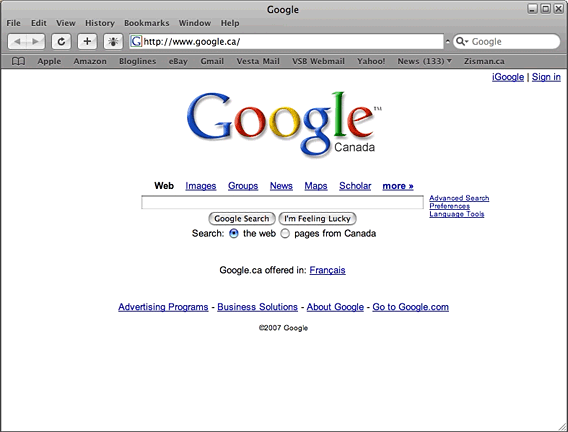Click the ©2007 Google footer text
568x432 pixels.
283,328
